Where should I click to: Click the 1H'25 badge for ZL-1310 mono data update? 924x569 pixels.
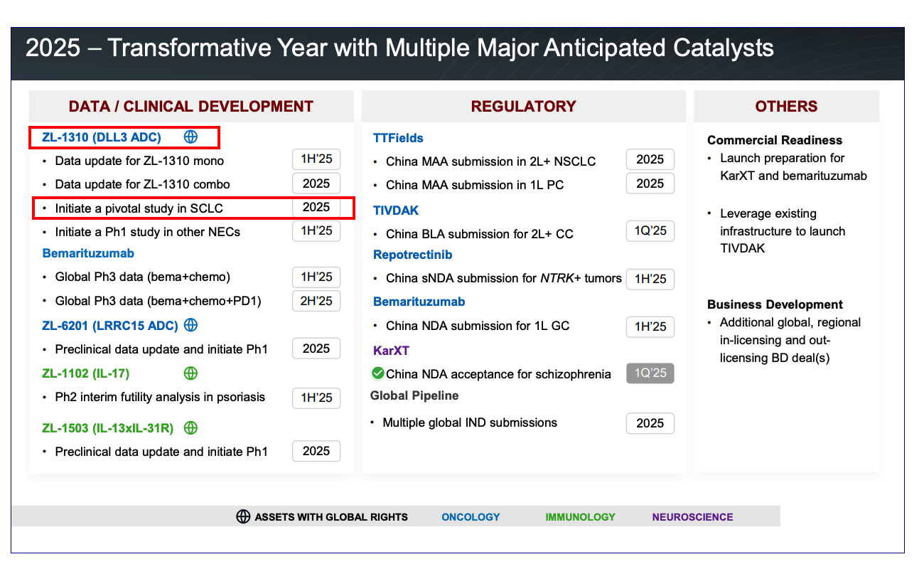316,159
